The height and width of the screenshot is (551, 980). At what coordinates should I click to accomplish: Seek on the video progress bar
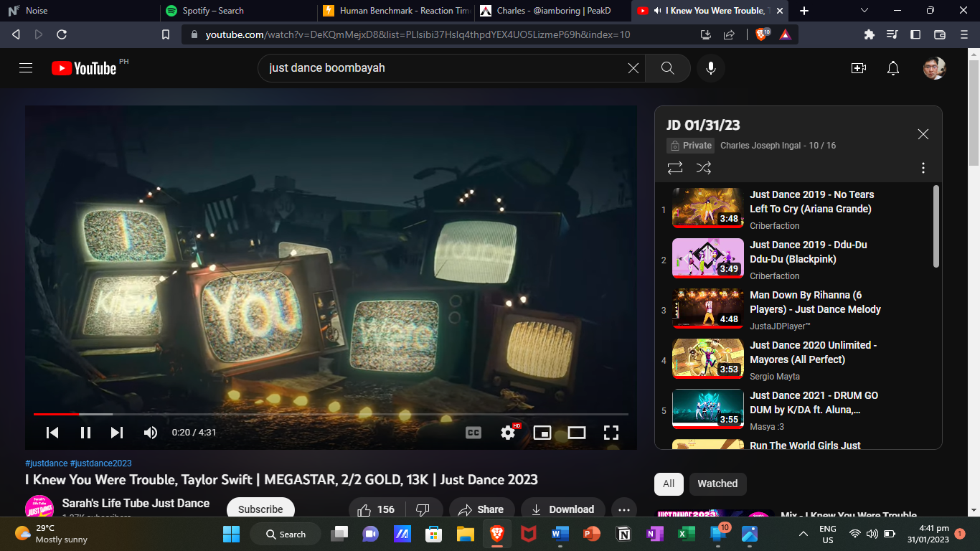(331, 414)
